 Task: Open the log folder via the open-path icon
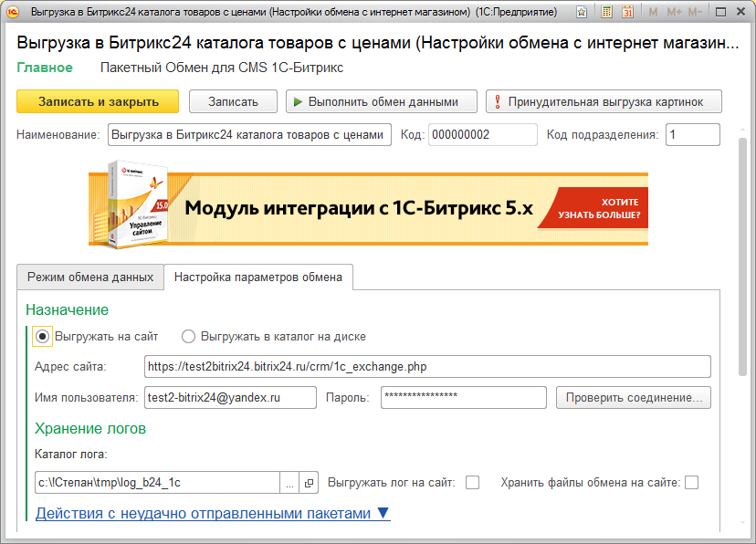point(309,482)
